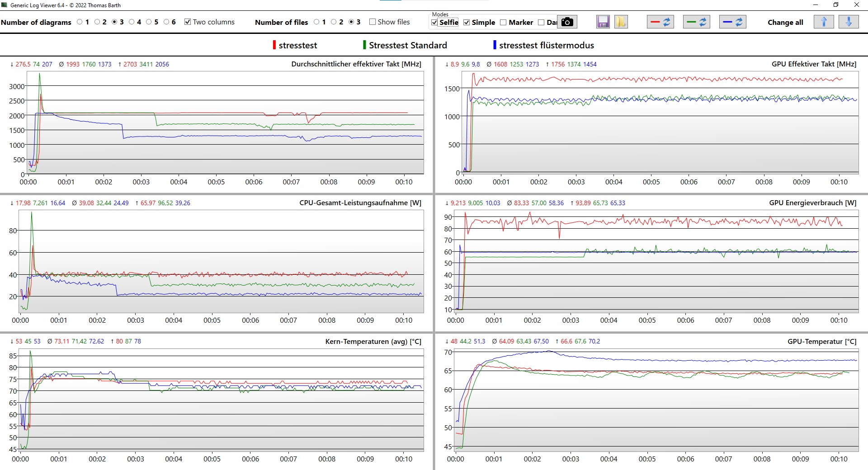Click the blue up arrow beside Change all
The height and width of the screenshot is (470, 868).
(823, 22)
